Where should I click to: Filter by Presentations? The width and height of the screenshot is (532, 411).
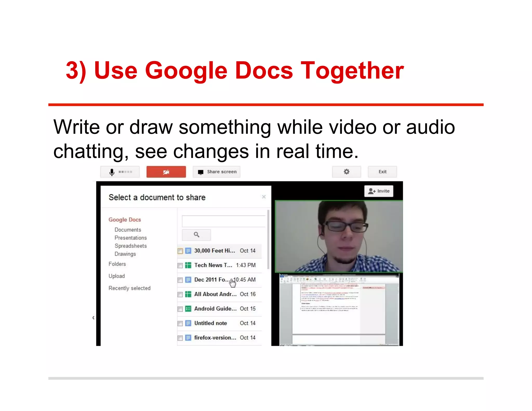tap(131, 238)
